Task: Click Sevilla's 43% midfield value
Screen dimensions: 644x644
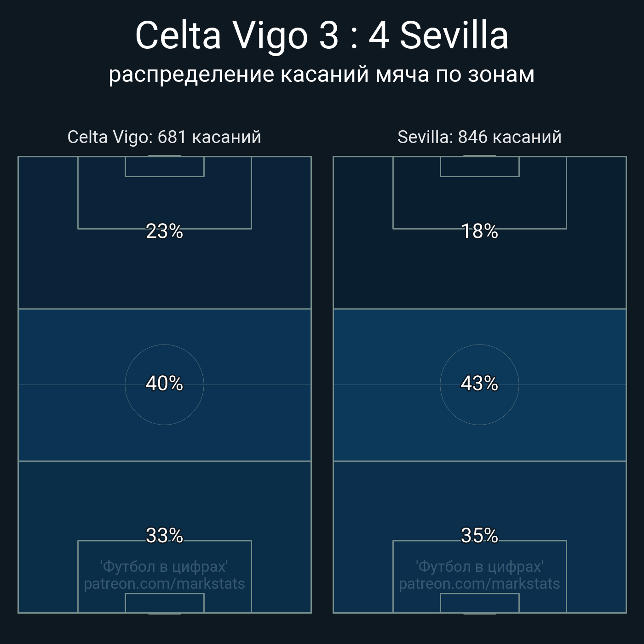Action: tap(479, 383)
